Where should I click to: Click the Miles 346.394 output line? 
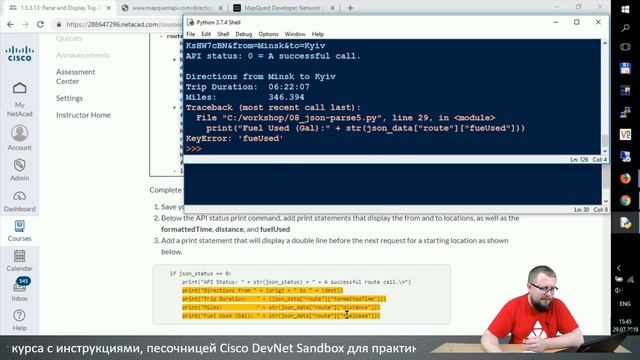pos(245,97)
